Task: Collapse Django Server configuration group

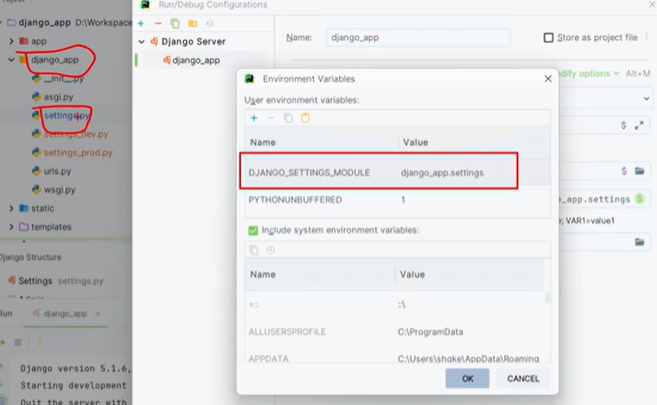Action: (x=142, y=42)
